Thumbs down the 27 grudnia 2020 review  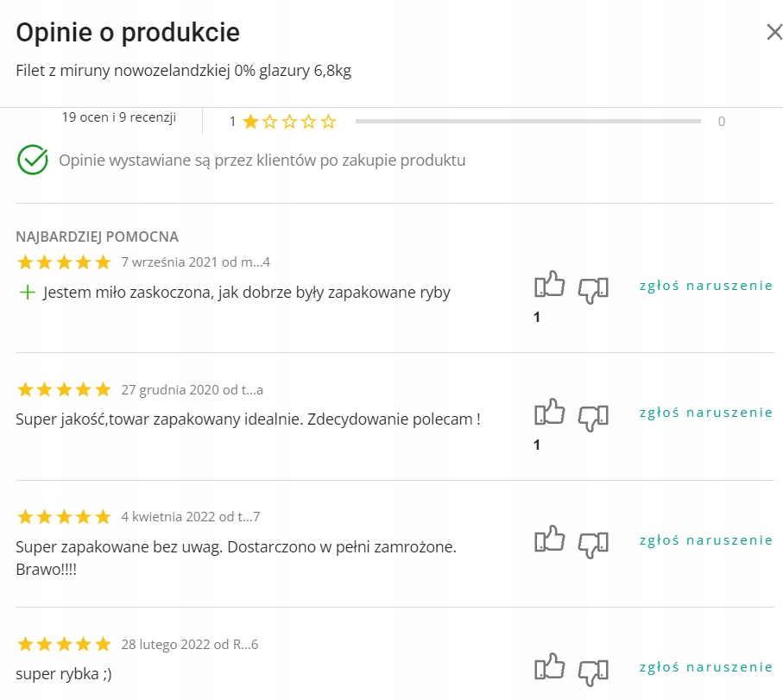593,416
